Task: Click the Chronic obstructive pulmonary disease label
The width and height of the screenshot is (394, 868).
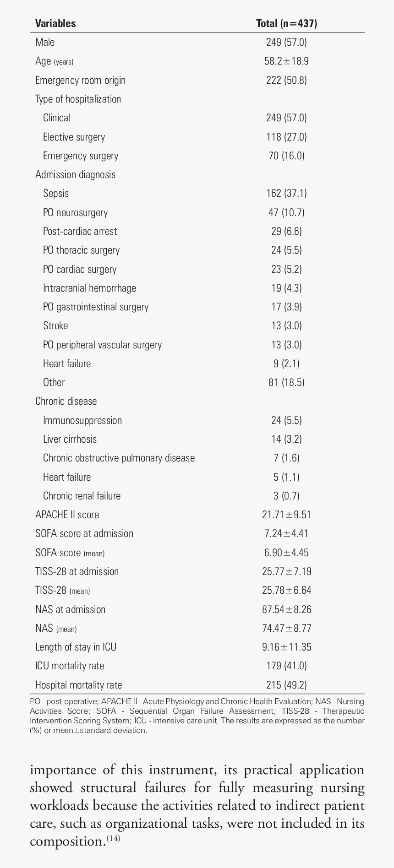Action: click(x=119, y=458)
